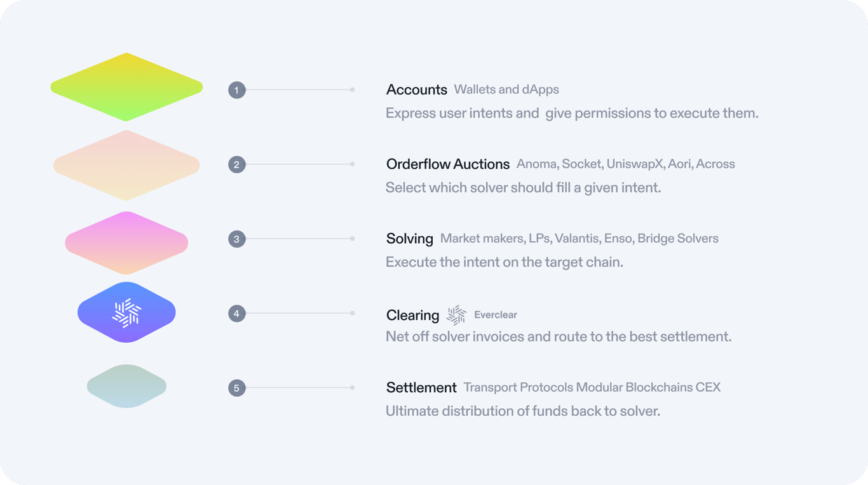
Task: Click the Accounts heading
Action: 416,90
